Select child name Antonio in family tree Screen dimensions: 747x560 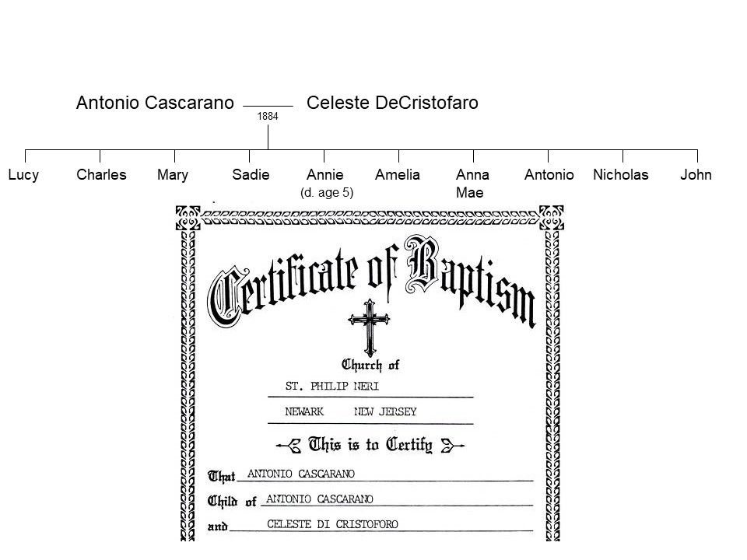pyautogui.click(x=549, y=175)
